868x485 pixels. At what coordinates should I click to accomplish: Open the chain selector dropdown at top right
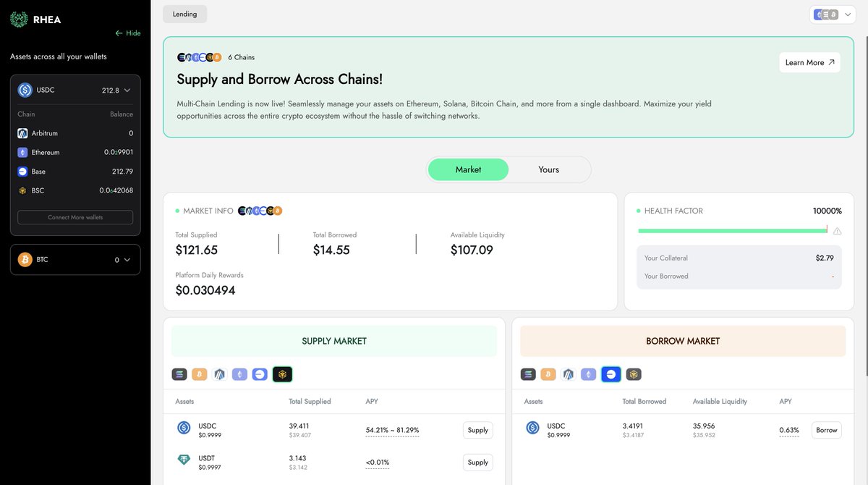click(833, 14)
